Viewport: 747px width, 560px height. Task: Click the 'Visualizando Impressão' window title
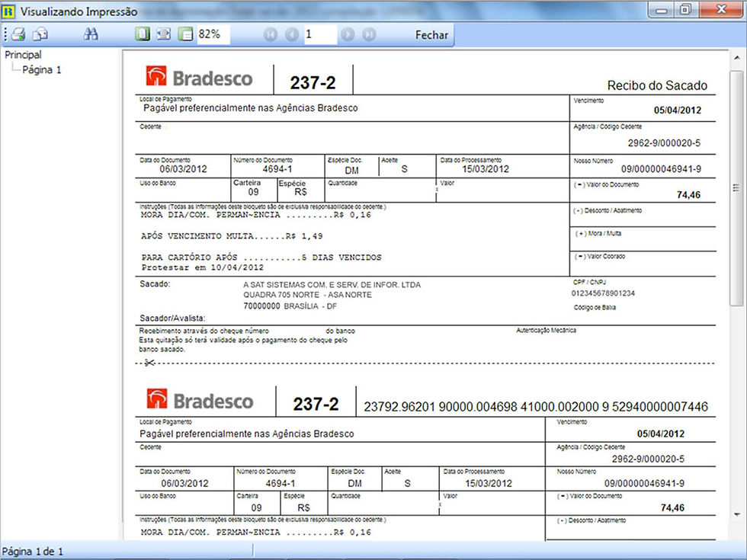[79, 11]
